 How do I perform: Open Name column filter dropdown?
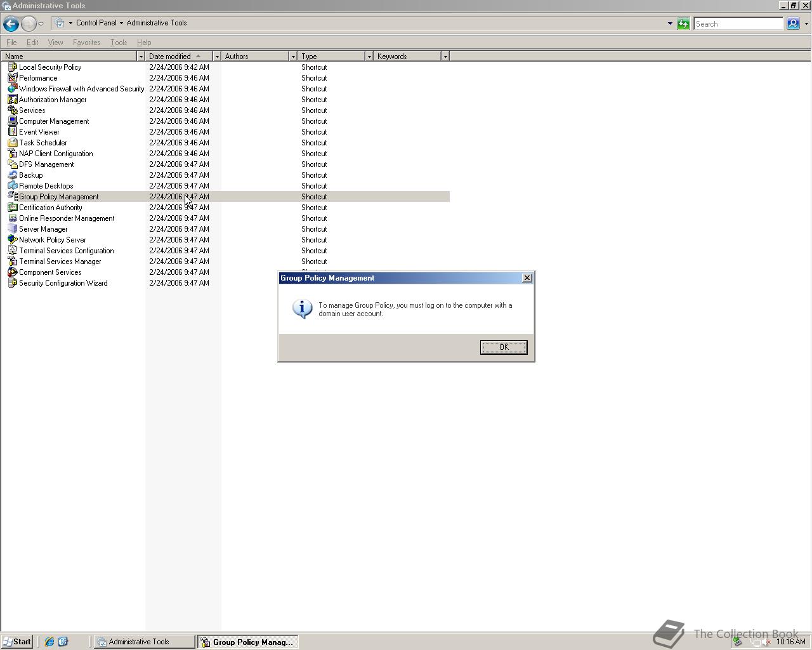[141, 56]
